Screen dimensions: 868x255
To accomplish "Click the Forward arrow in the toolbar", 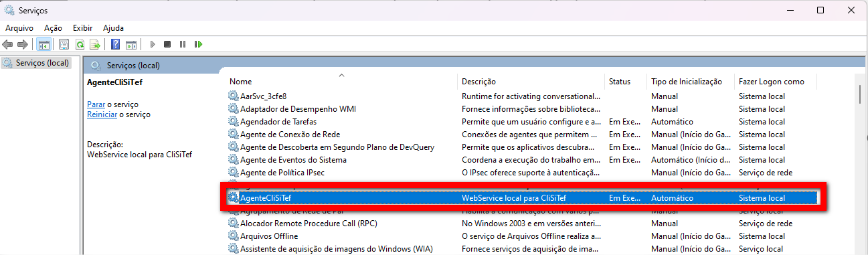I will [x=23, y=44].
